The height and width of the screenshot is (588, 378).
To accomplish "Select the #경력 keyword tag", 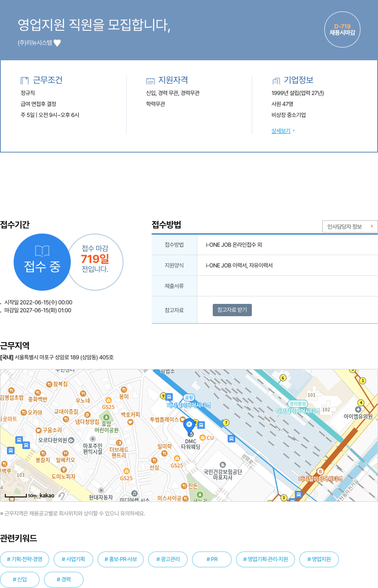I will pos(64,580).
